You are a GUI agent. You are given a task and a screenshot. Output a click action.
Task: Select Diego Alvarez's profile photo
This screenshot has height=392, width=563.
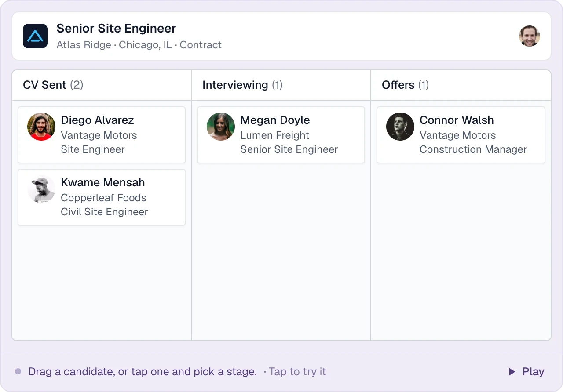pos(41,127)
